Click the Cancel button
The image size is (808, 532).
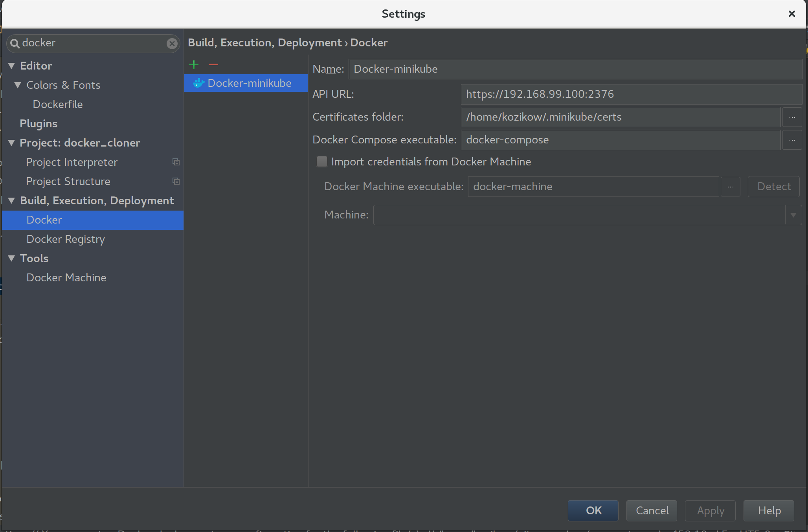[652, 510]
